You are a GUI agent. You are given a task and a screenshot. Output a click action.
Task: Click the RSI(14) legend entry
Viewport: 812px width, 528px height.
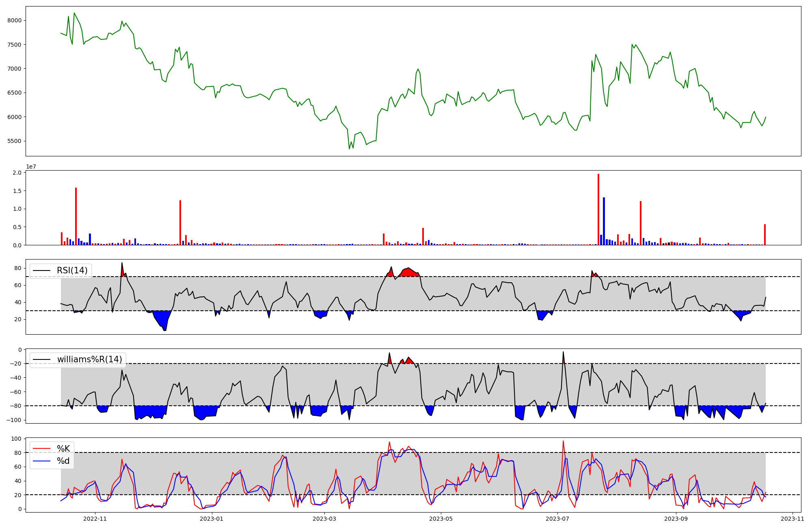coord(72,270)
